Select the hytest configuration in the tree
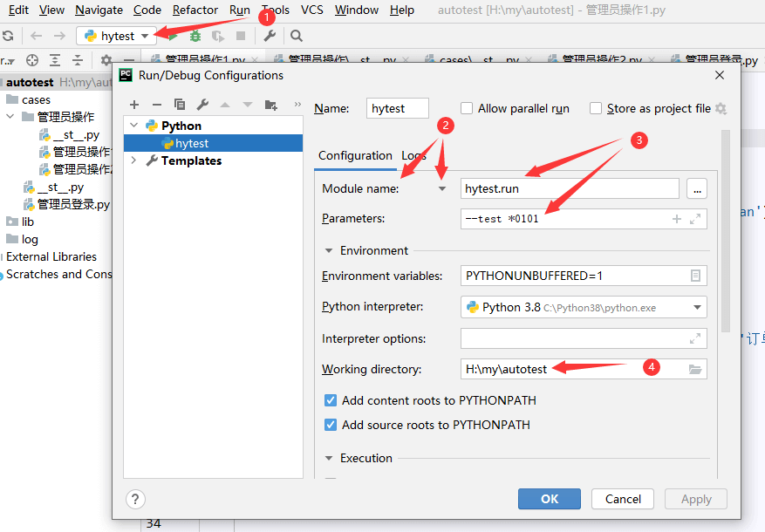This screenshot has height=532, width=765. coord(213,143)
